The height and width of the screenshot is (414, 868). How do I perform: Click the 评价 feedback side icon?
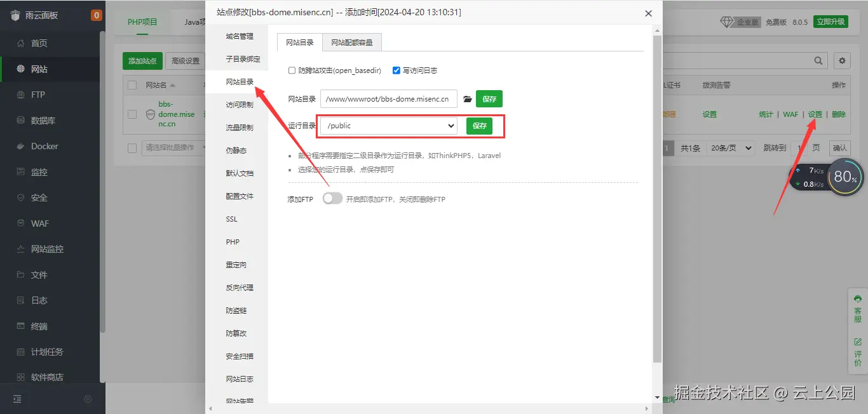[x=858, y=352]
